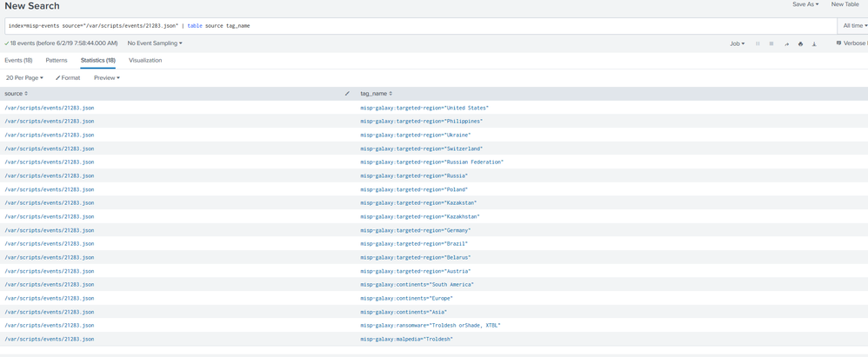Open the All time range picker
Image resolution: width=868 pixels, height=357 pixels.
[x=855, y=25]
